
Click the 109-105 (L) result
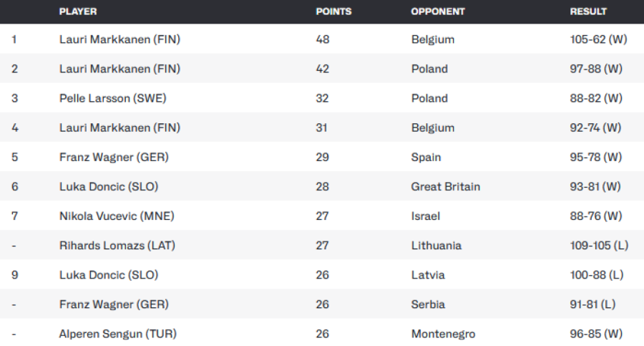(599, 245)
